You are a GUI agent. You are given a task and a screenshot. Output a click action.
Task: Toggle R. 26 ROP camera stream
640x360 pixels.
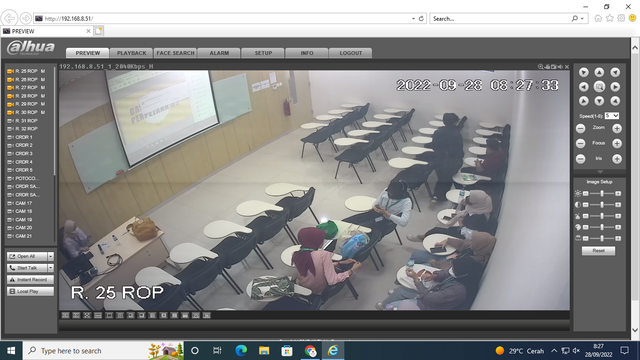tap(26, 79)
